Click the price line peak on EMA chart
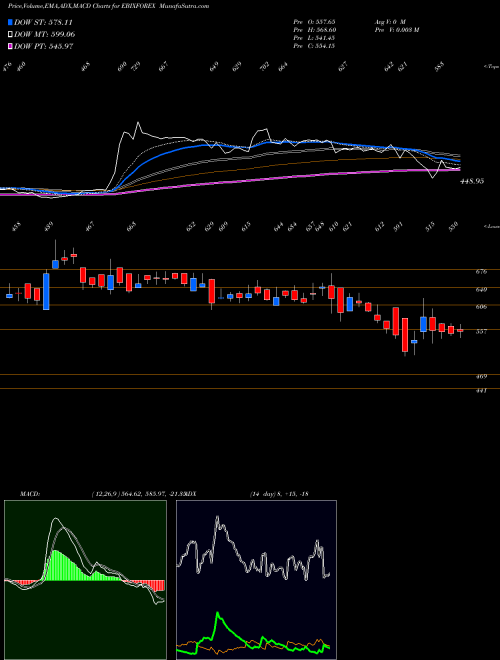Screen dimensions: 500x660 (138, 123)
